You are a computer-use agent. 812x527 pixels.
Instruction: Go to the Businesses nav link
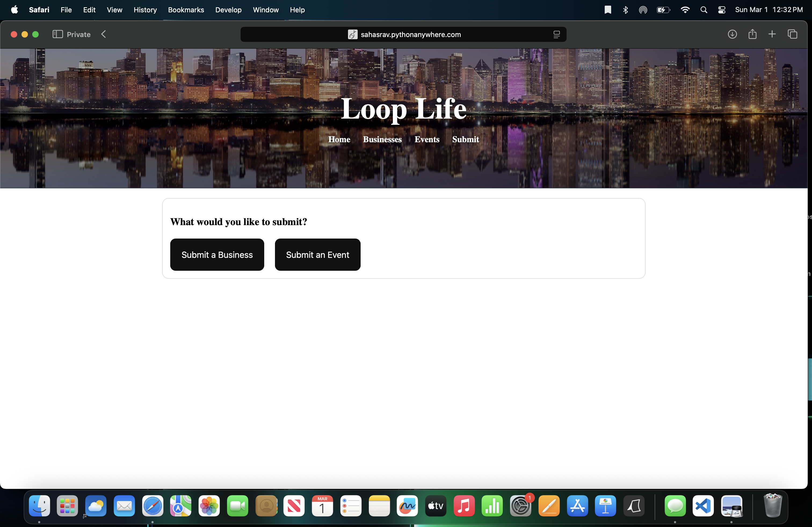pyautogui.click(x=382, y=140)
